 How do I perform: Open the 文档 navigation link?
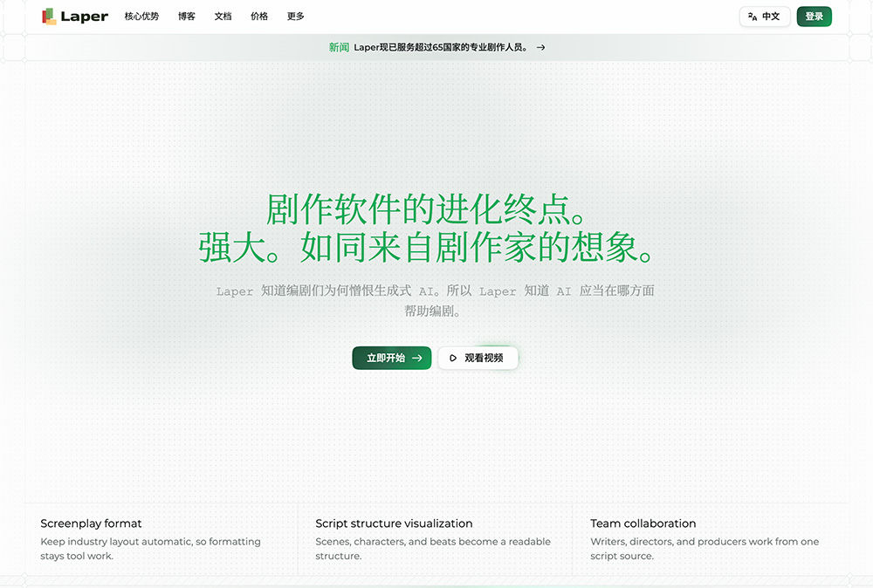point(223,17)
